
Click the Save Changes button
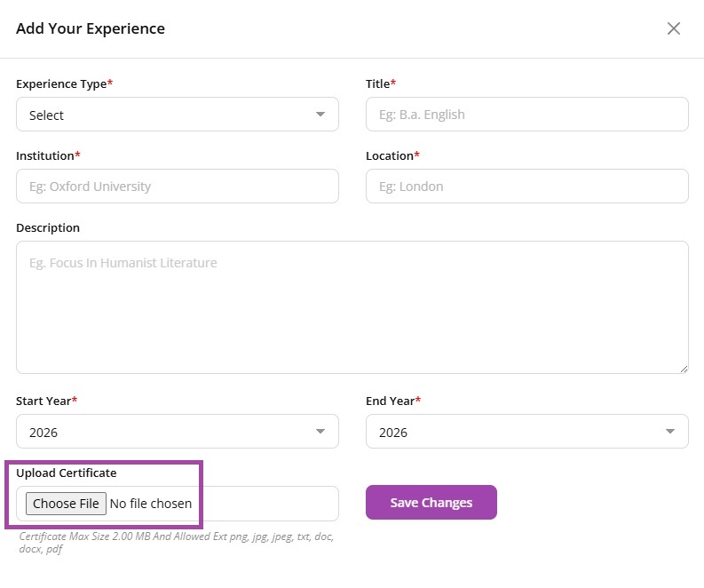coord(431,503)
